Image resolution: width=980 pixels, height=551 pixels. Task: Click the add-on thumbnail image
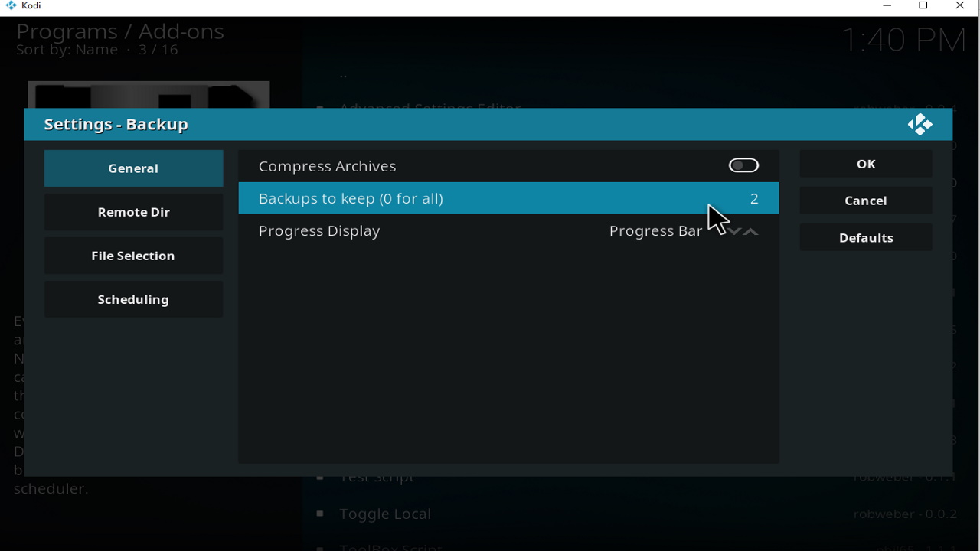[149, 95]
